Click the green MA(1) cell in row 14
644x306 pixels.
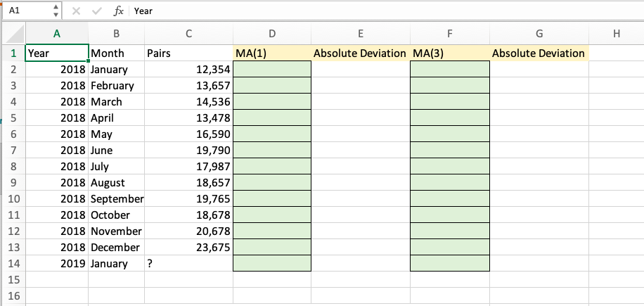tap(272, 263)
